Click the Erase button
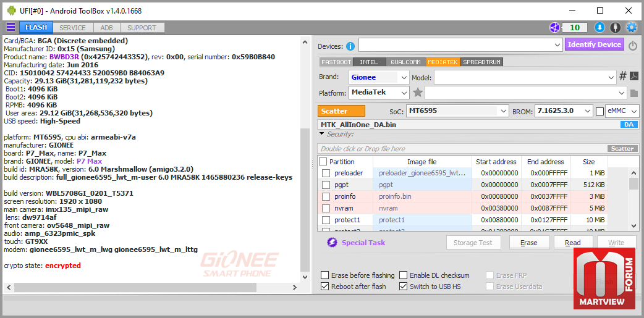644x318 pixels. (529, 243)
